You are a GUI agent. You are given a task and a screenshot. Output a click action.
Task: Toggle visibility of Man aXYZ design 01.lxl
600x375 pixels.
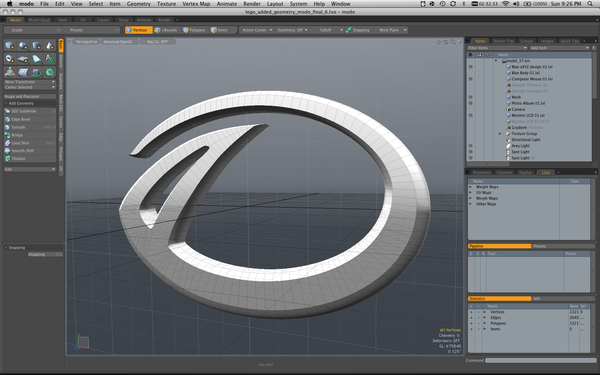click(470, 67)
